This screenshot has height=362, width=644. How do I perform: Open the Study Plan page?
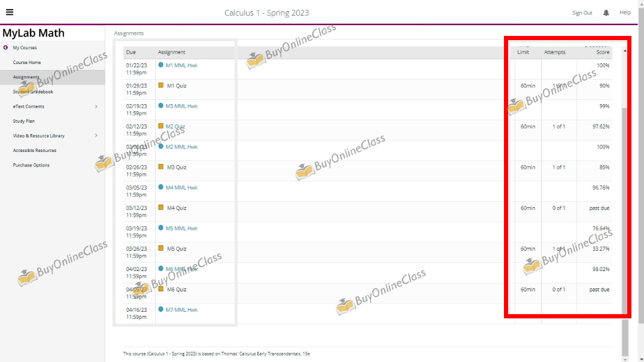click(24, 121)
